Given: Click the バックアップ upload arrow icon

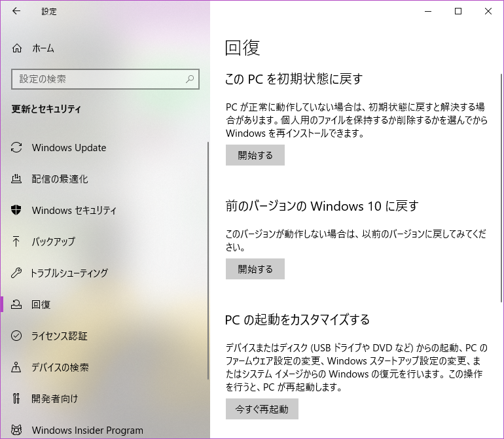Looking at the screenshot, I should tap(17, 242).
